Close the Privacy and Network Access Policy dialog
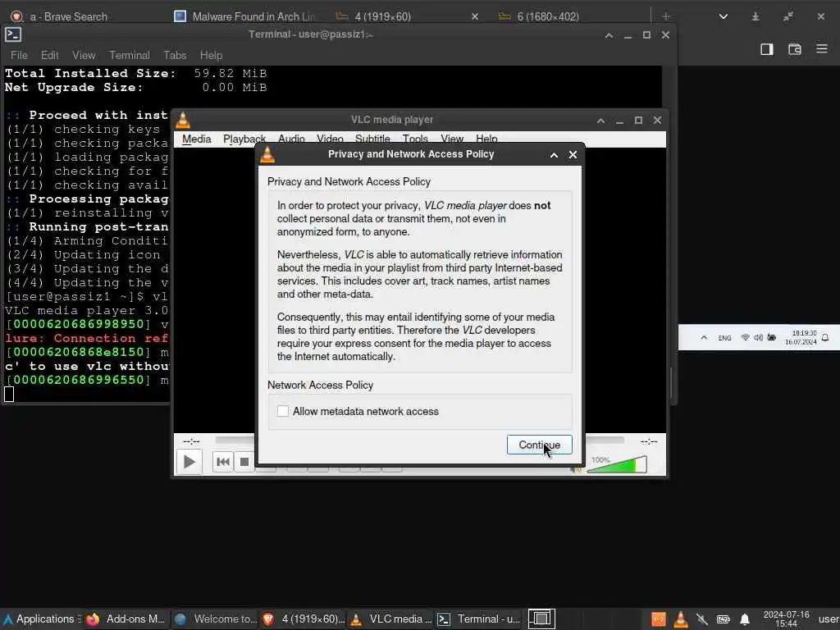Screen dimensions: 840x630 [x=573, y=155]
